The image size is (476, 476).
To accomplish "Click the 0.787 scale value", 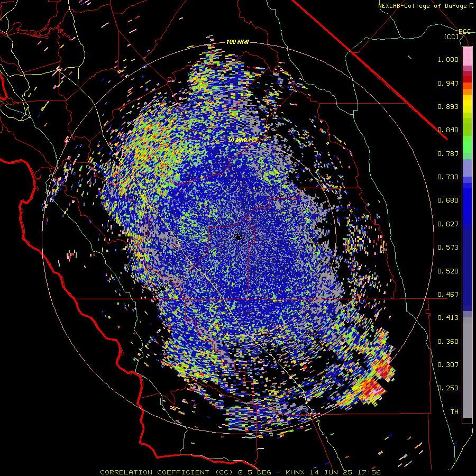I will 448,153.
